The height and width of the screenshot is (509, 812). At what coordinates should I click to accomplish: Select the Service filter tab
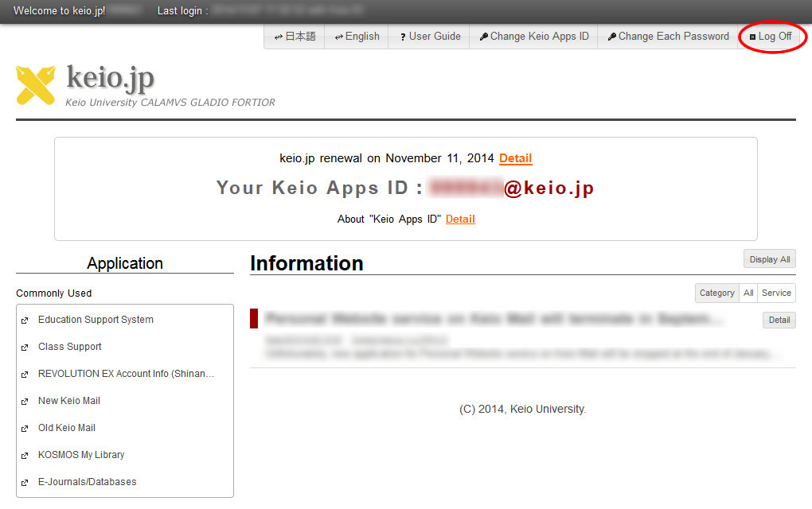776,293
